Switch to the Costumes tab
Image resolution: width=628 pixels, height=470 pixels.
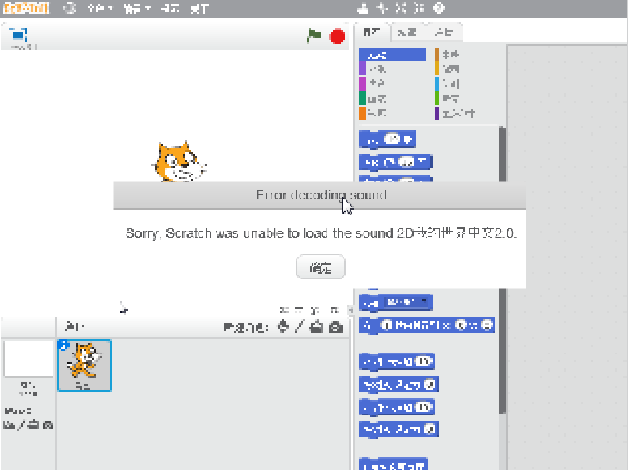pos(407,32)
